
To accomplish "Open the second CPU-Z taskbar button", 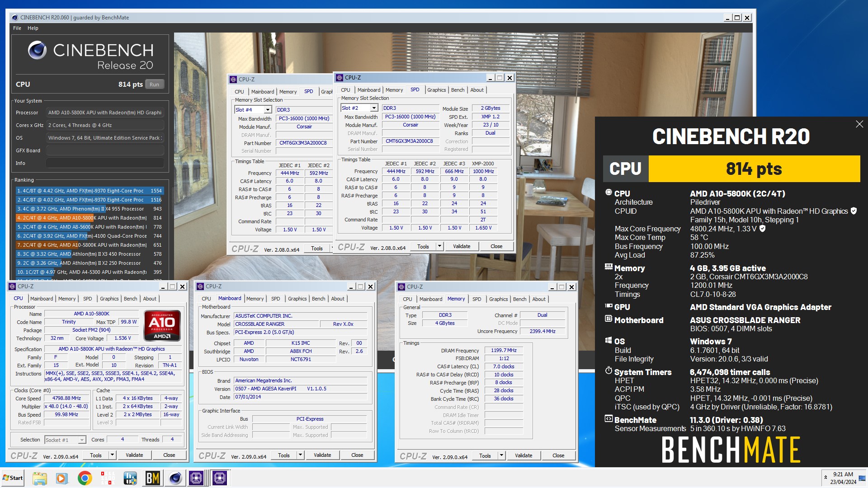I will (219, 478).
